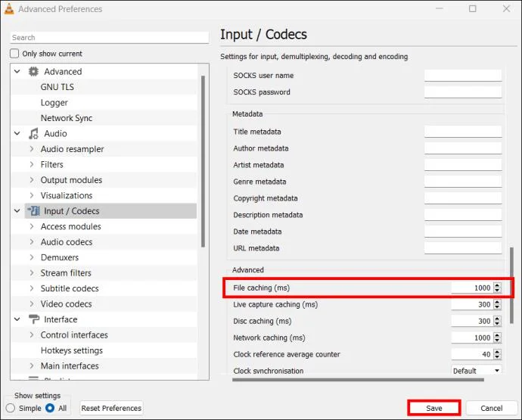
Task: Toggle the Only show current checkbox
Action: tap(14, 53)
